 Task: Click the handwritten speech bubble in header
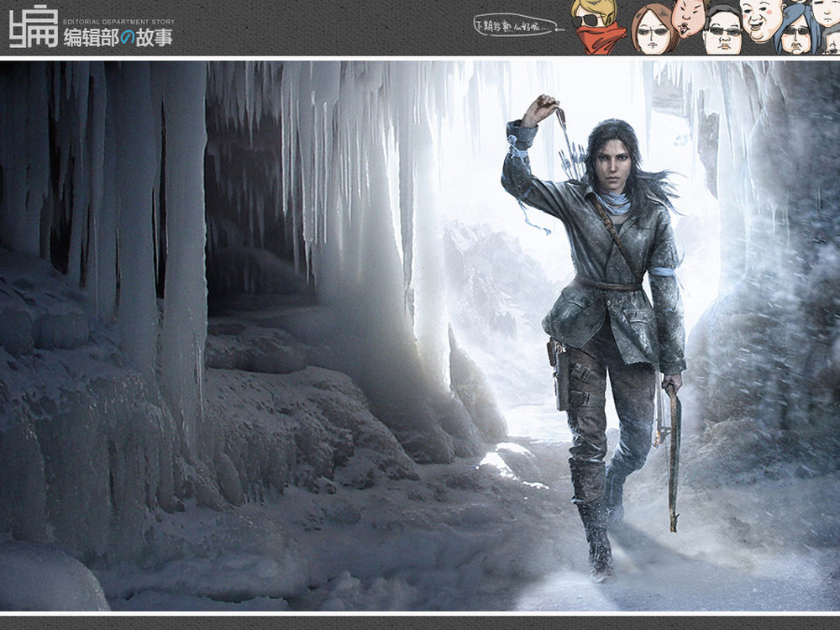coord(518,25)
